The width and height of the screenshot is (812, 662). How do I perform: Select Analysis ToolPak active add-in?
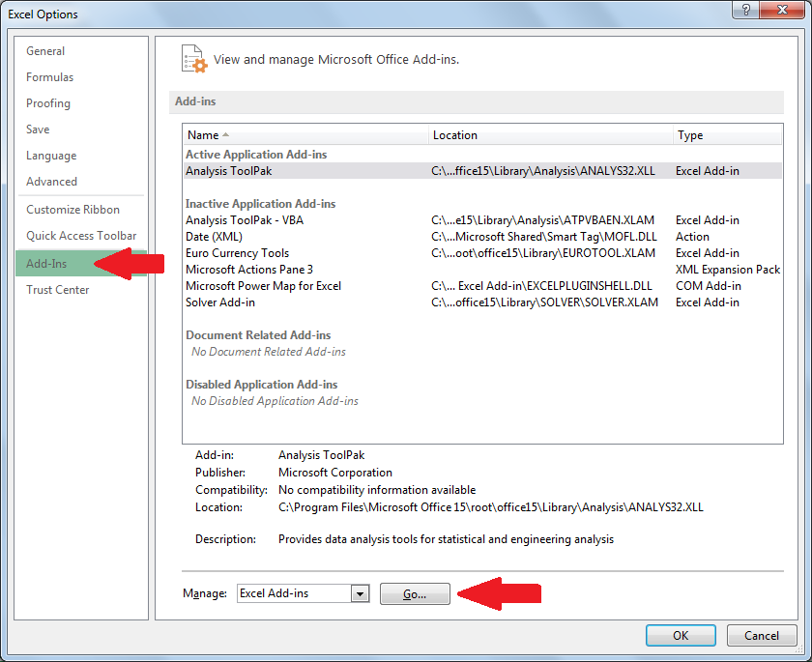tap(482, 171)
